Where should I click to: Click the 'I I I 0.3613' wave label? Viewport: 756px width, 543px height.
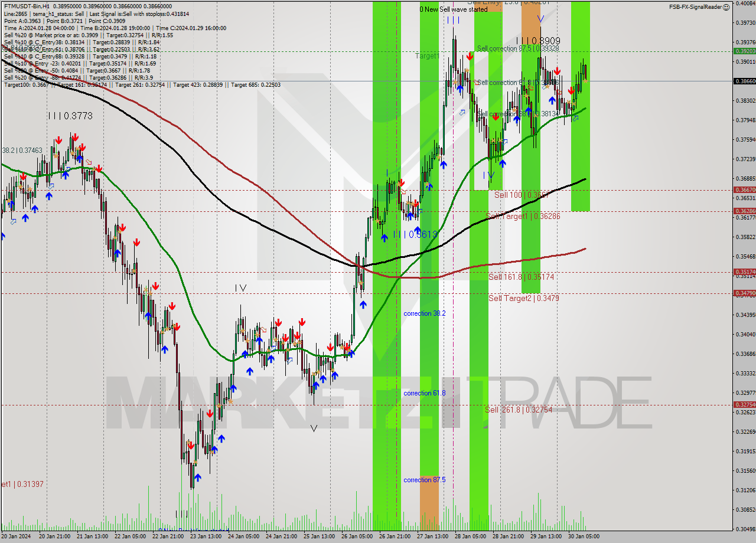pyautogui.click(x=416, y=234)
